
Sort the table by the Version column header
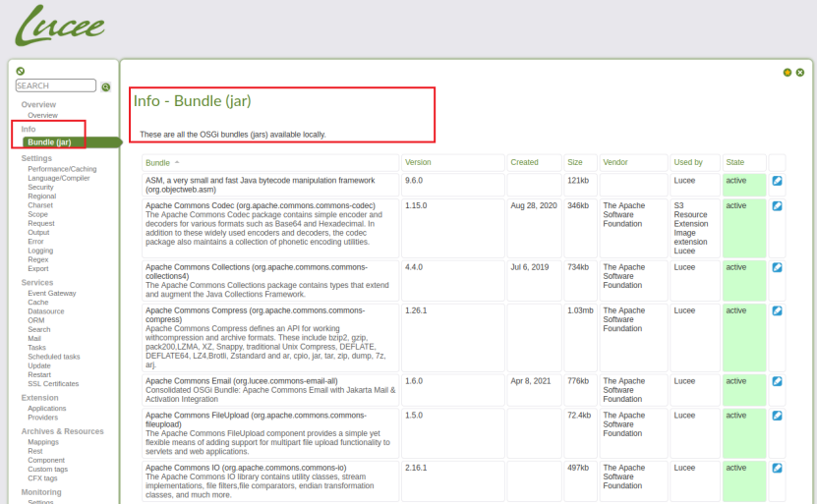[418, 162]
